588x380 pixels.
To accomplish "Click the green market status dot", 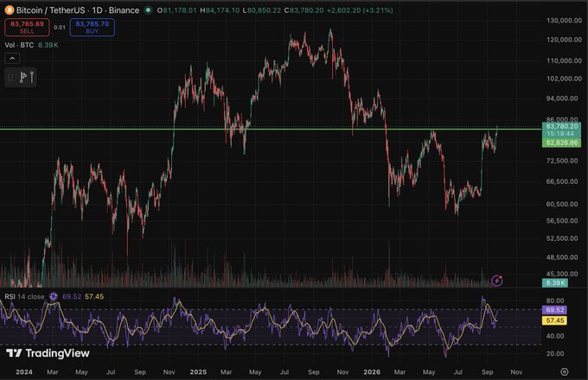I will tap(149, 10).
